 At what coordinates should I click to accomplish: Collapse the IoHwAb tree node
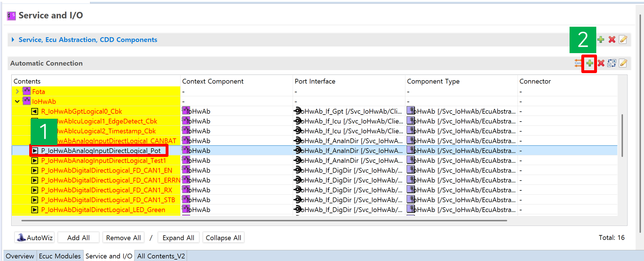[17, 102]
